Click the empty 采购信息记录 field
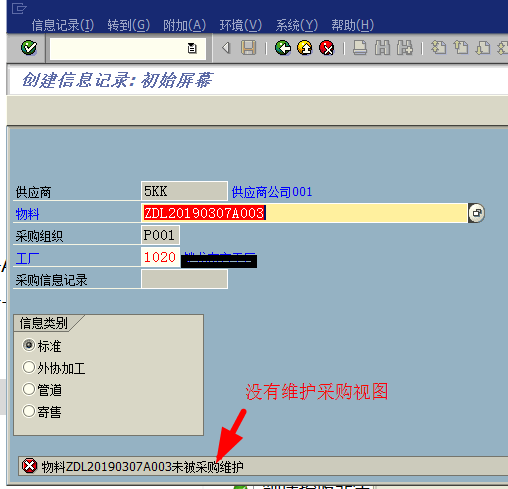 184,279
